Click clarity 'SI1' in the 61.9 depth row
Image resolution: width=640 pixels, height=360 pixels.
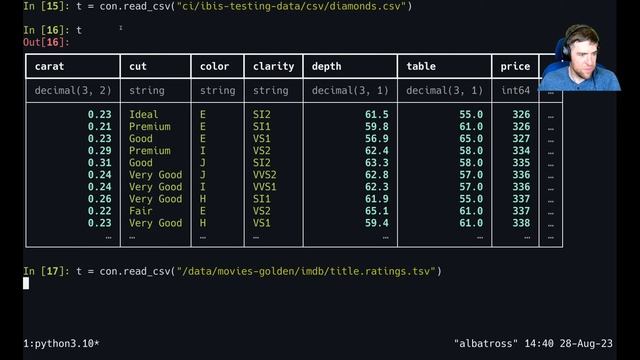coord(262,199)
